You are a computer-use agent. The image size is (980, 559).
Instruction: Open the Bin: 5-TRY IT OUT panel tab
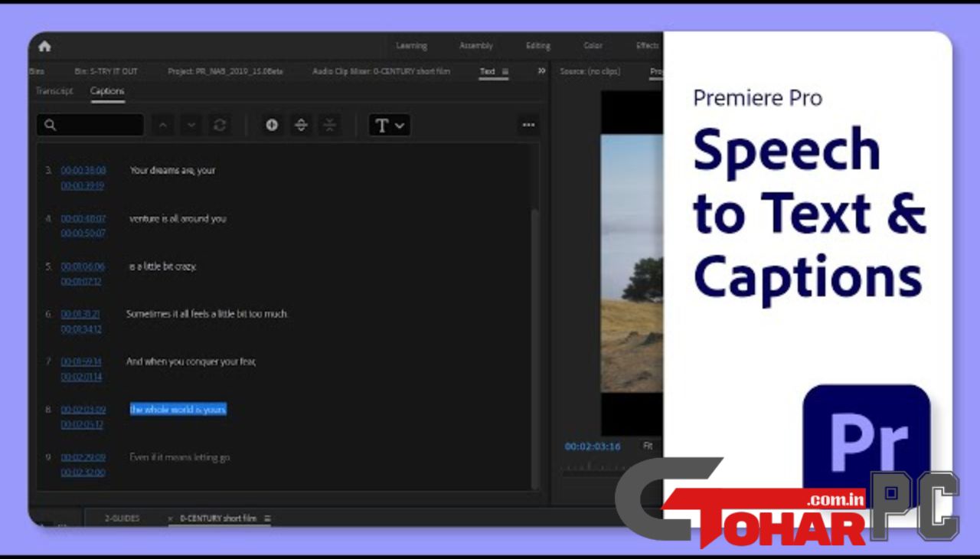tap(106, 71)
